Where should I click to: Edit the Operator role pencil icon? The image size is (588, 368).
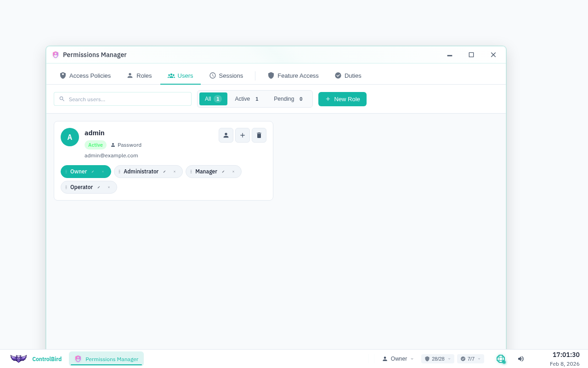[x=99, y=187]
